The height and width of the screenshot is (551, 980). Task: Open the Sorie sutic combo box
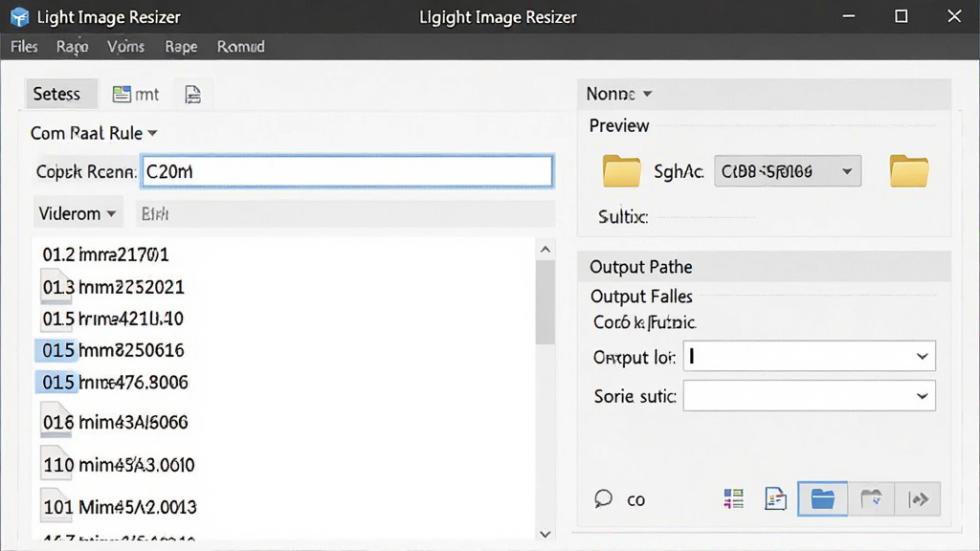[x=810, y=396]
